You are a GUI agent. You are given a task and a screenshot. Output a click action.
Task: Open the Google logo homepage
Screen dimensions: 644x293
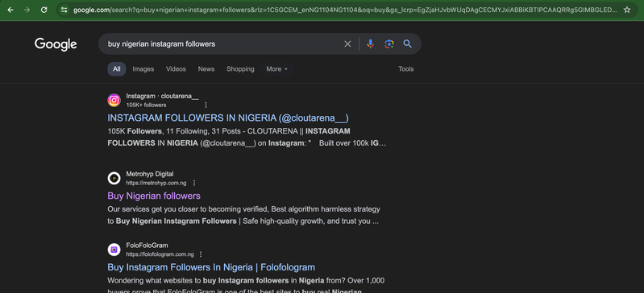tap(56, 44)
